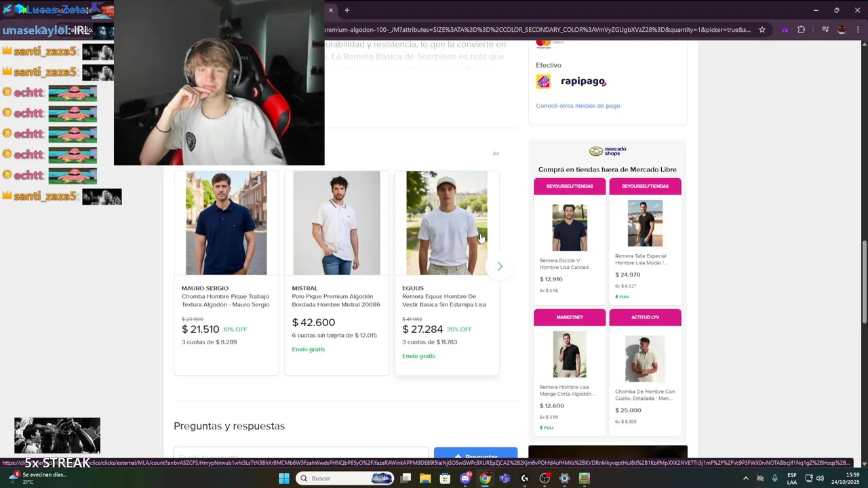868x488 pixels.
Task: Open Discord from the taskbar
Action: pos(465,479)
